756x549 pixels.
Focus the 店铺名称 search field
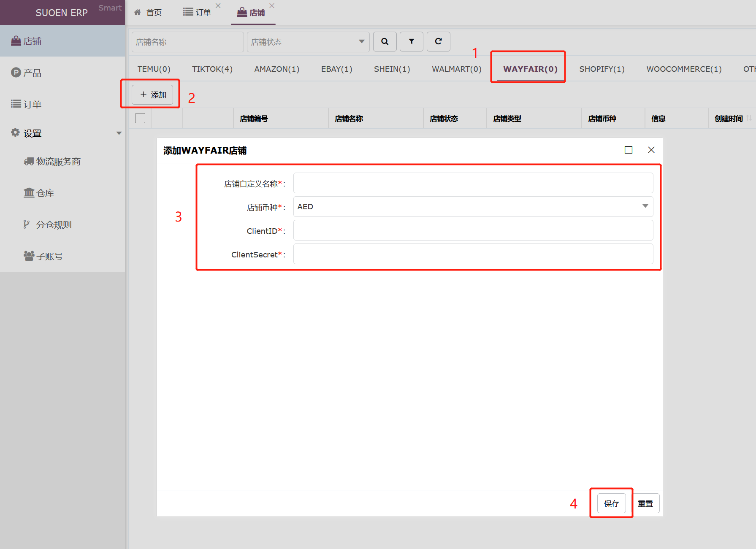click(x=187, y=42)
